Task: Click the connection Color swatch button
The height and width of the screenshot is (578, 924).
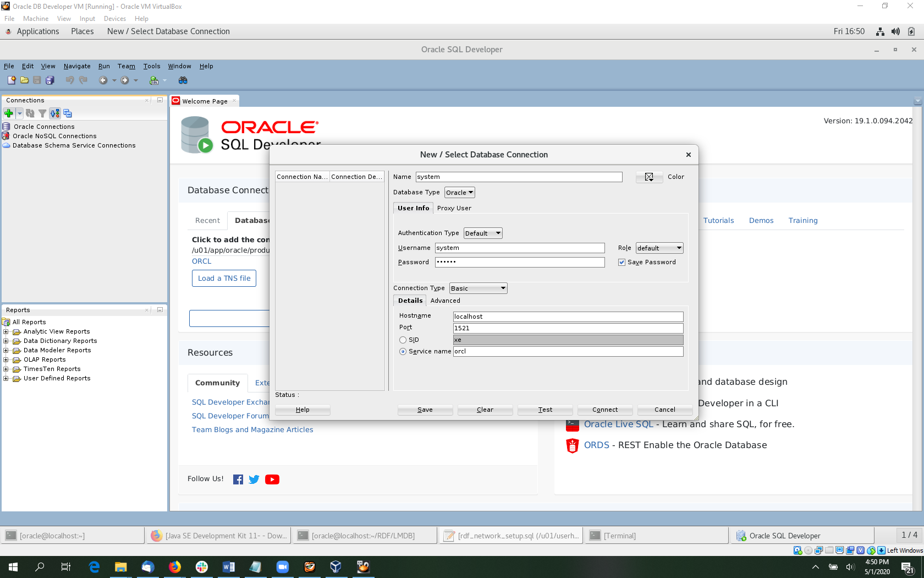Action: [x=649, y=177]
